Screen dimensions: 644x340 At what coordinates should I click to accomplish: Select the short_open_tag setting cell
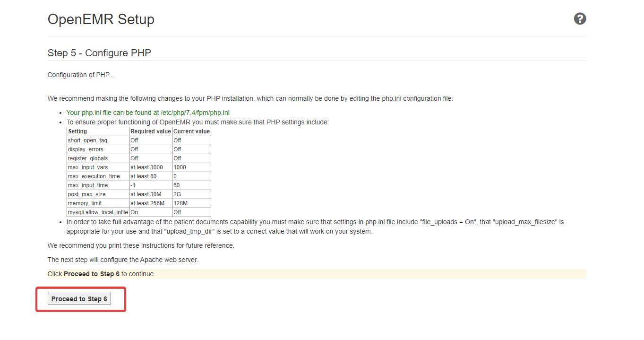(x=98, y=140)
